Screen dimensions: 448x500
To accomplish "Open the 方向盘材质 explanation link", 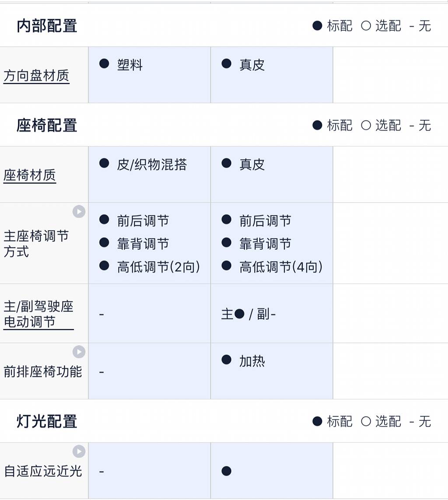I will click(36, 76).
